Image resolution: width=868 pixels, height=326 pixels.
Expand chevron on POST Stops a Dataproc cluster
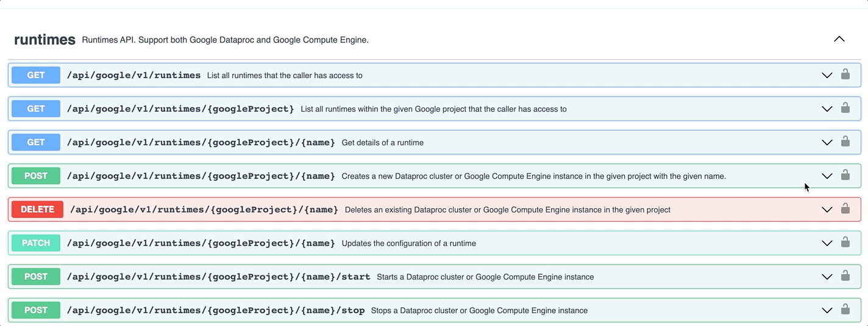pyautogui.click(x=827, y=311)
